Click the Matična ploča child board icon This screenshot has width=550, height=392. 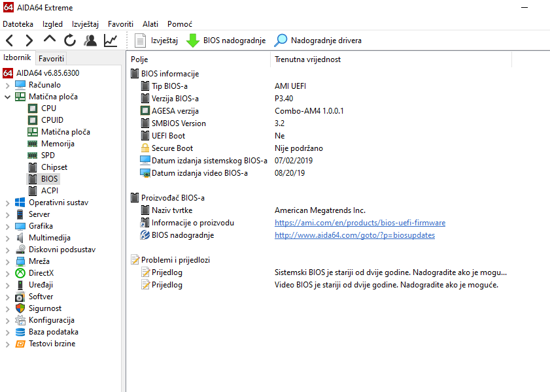33,132
